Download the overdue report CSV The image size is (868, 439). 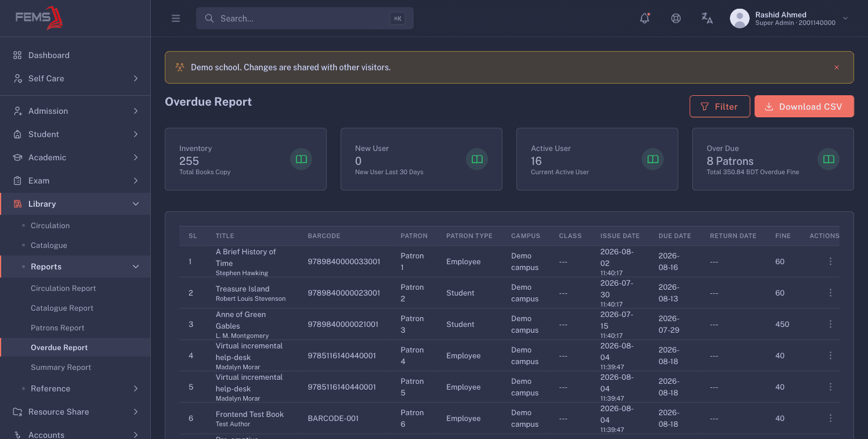804,106
